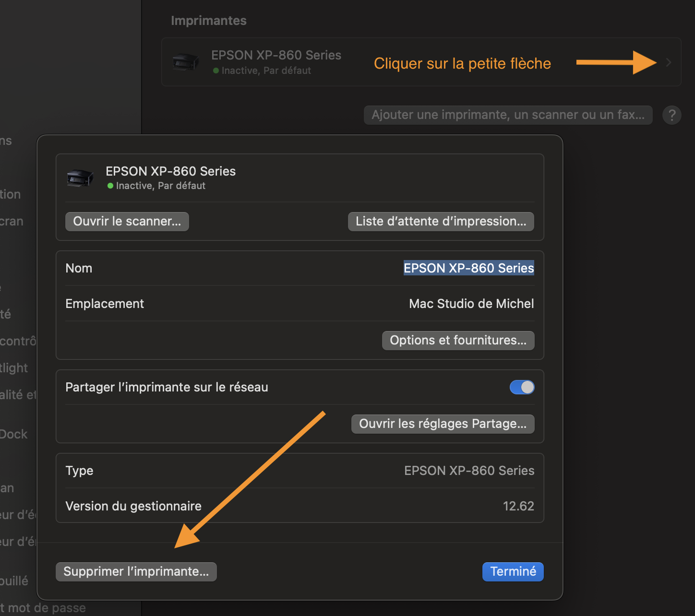Click the Nom text field with printer name
The image size is (695, 616).
(468, 268)
